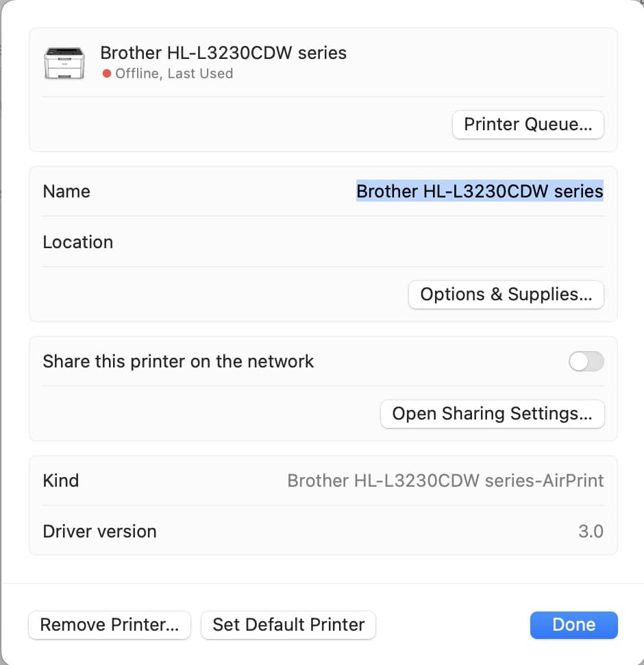The width and height of the screenshot is (644, 665).
Task: Open Options & Supplies
Action: click(x=506, y=295)
